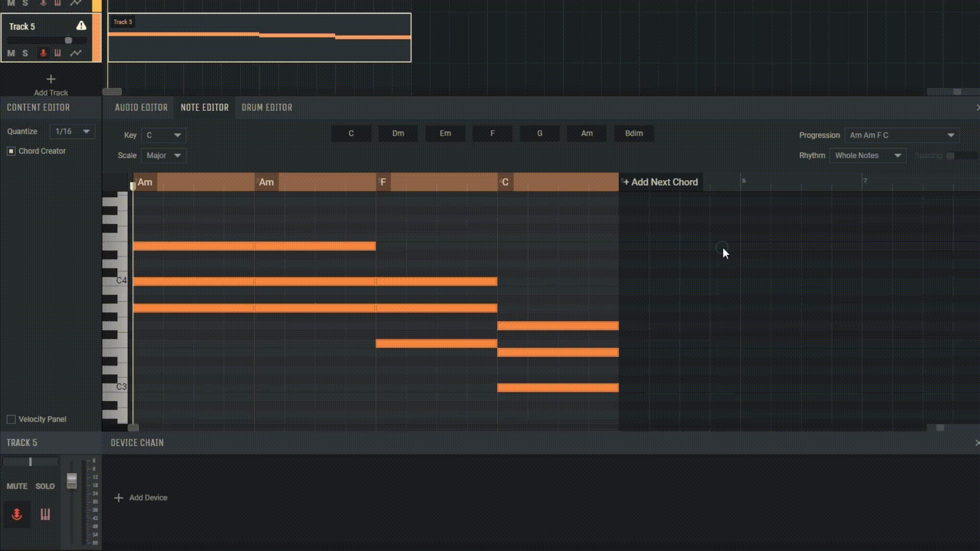The image size is (980, 551).
Task: Click the microphone icon in track controls
Action: pos(42,53)
